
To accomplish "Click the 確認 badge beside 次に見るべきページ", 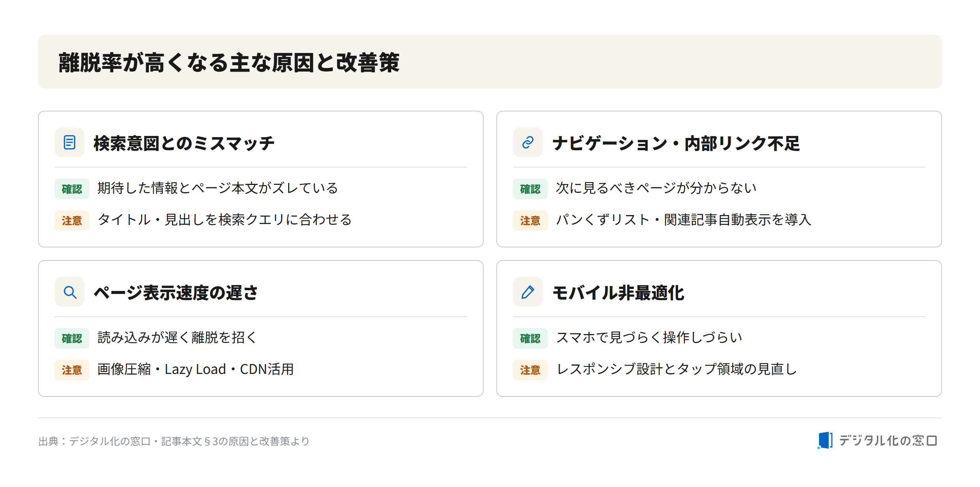I will coord(530,189).
